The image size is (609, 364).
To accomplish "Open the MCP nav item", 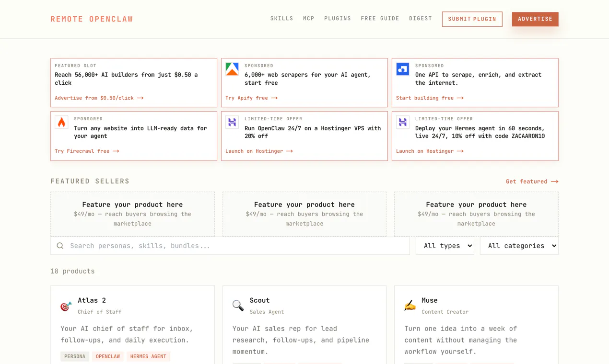I will pyautogui.click(x=309, y=19).
